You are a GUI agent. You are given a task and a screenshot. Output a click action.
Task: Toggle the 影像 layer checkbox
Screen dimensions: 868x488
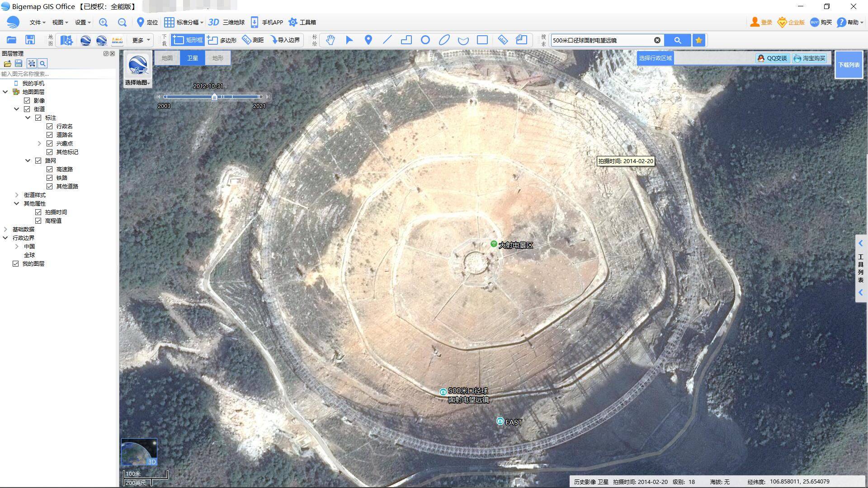27,101
